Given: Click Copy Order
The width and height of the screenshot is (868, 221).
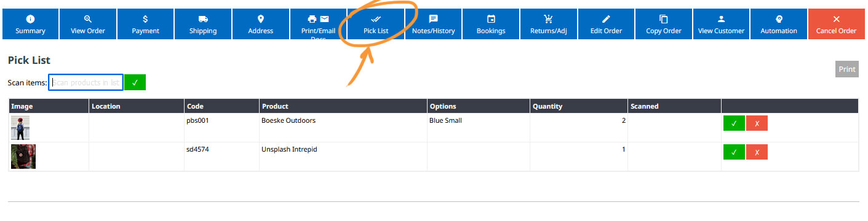Looking at the screenshot, I should coord(664,24).
